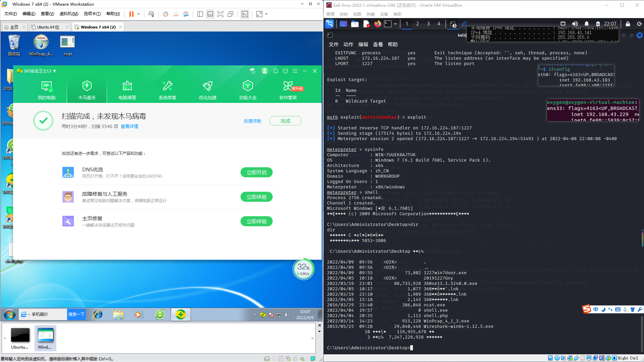Image resolution: width=644 pixels, height=362 pixels.
Task: Toggle VMware console view button
Action: 245,14
